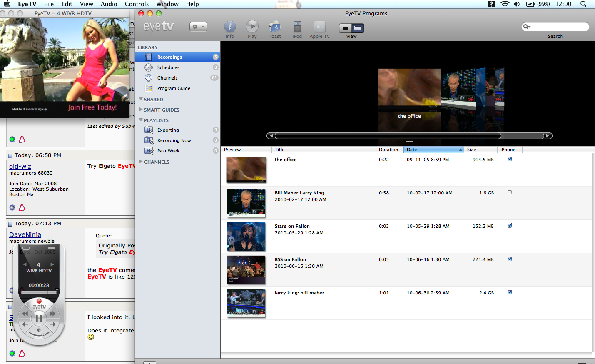
Task: Select the larry king: bill maher row title
Action: 299,293
